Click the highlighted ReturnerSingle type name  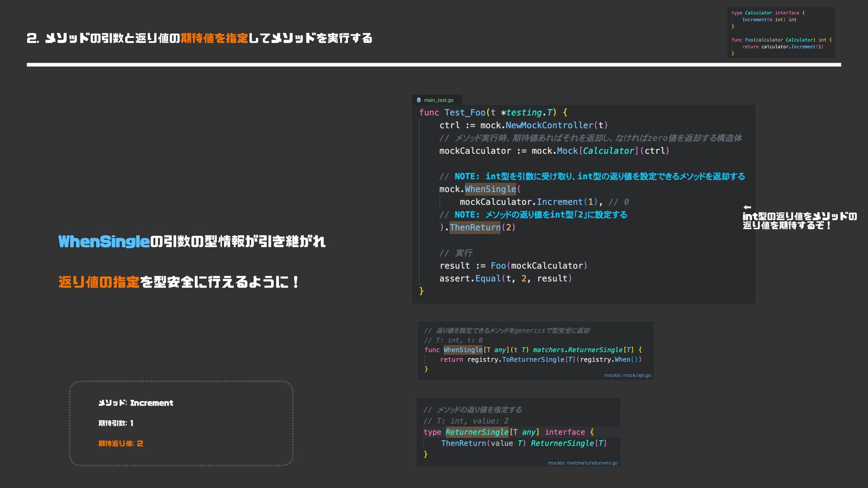click(x=477, y=432)
